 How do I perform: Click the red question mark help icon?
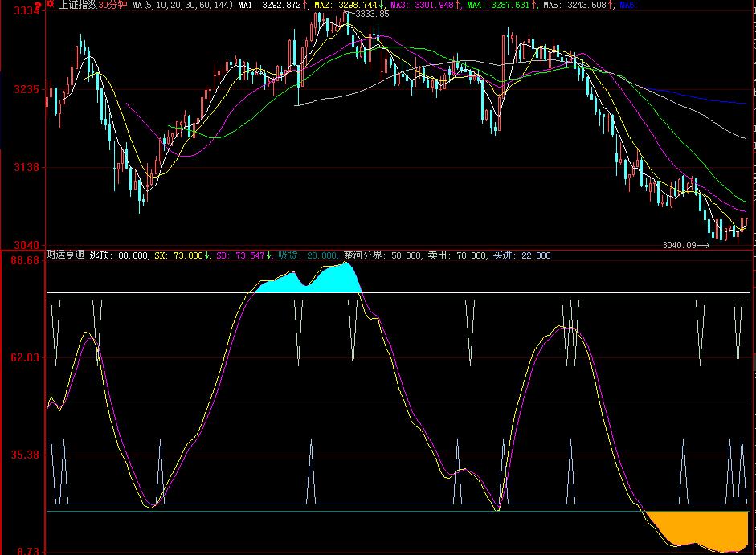37,6
